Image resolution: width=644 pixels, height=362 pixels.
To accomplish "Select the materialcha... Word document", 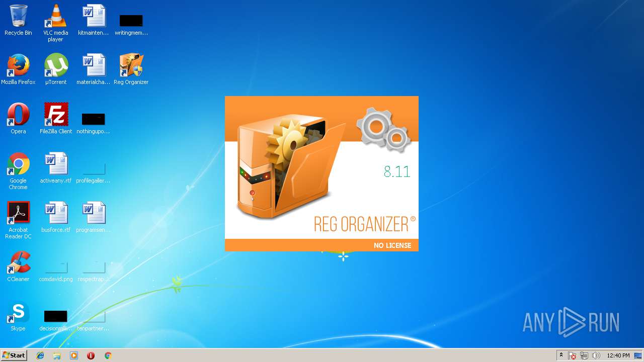I will (x=93, y=69).
